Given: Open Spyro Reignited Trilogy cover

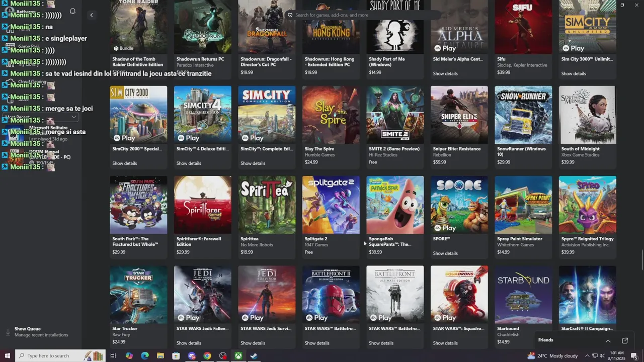Looking at the screenshot, I should (587, 205).
